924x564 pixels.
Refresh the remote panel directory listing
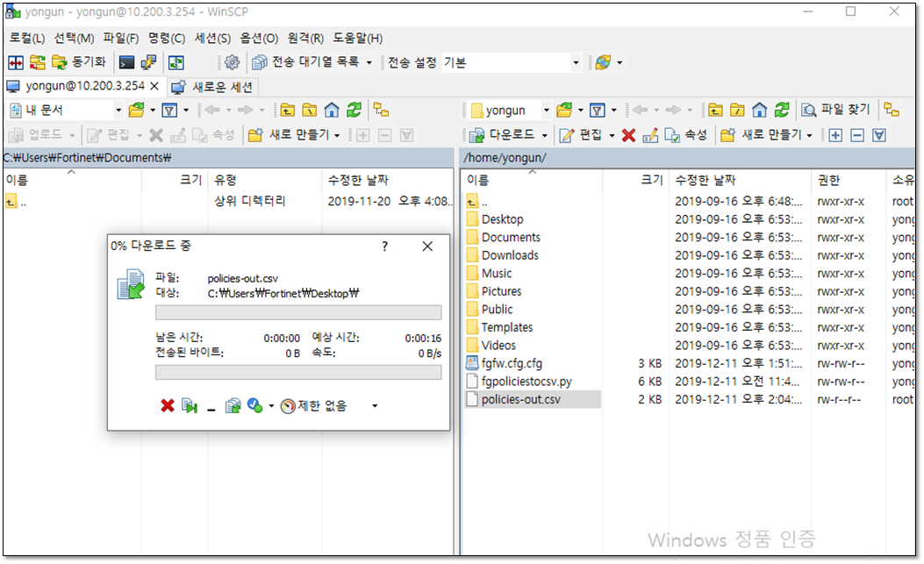(x=781, y=110)
